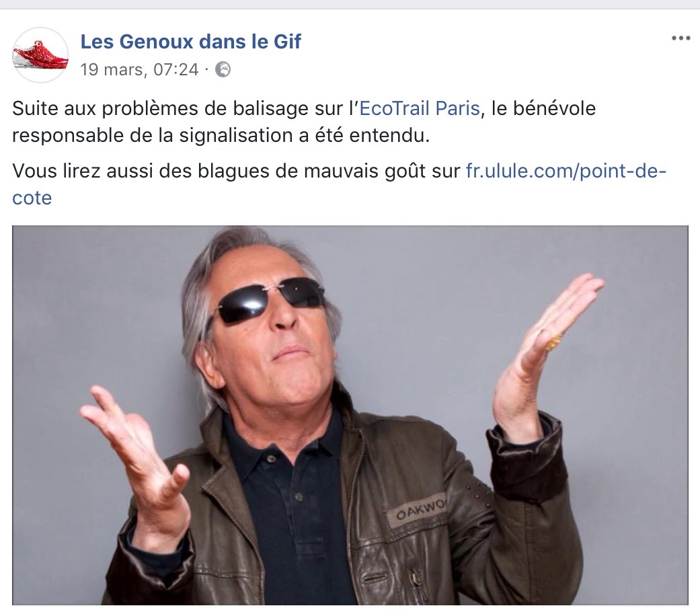Click the 'Vous lirez aussi des blagues' sentence

[x=236, y=171]
